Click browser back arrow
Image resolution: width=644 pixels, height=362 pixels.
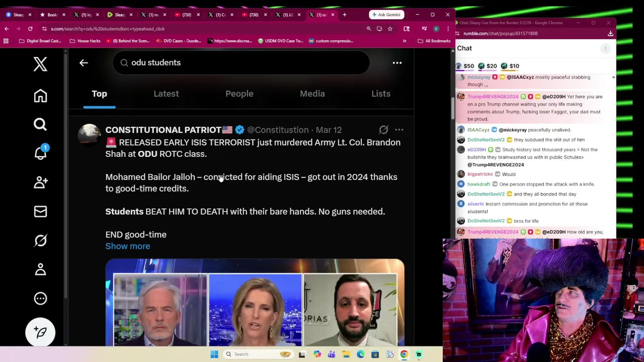pyautogui.click(x=7, y=29)
